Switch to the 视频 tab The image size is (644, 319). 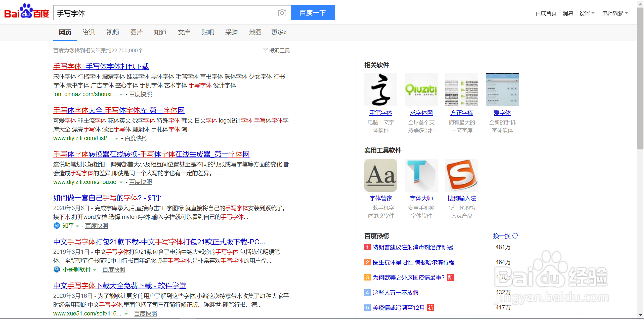click(x=112, y=32)
